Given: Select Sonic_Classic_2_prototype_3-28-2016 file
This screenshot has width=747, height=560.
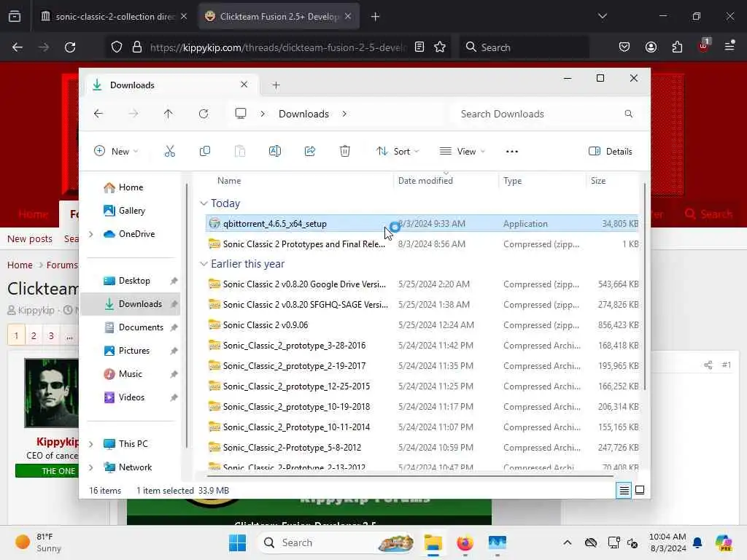Looking at the screenshot, I should click(423, 345).
